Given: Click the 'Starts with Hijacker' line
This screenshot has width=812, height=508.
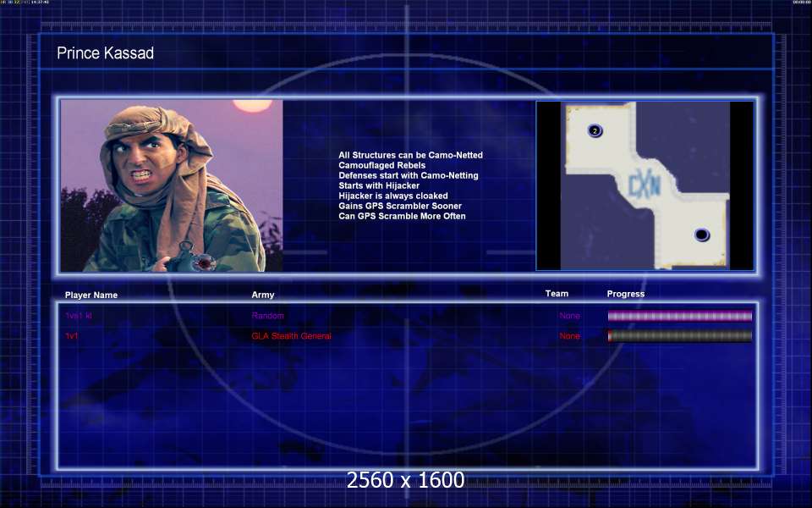Looking at the screenshot, I should pyautogui.click(x=379, y=185).
